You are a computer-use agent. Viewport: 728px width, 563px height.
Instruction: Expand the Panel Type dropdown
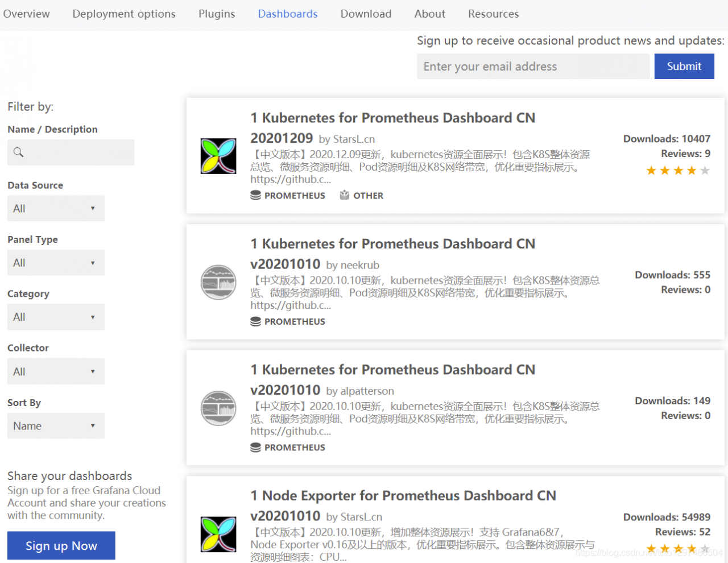click(x=56, y=263)
